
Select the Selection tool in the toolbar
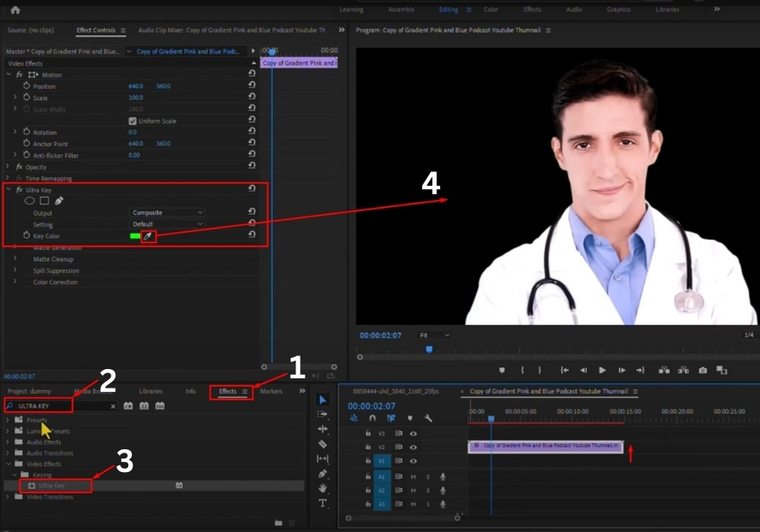click(323, 399)
